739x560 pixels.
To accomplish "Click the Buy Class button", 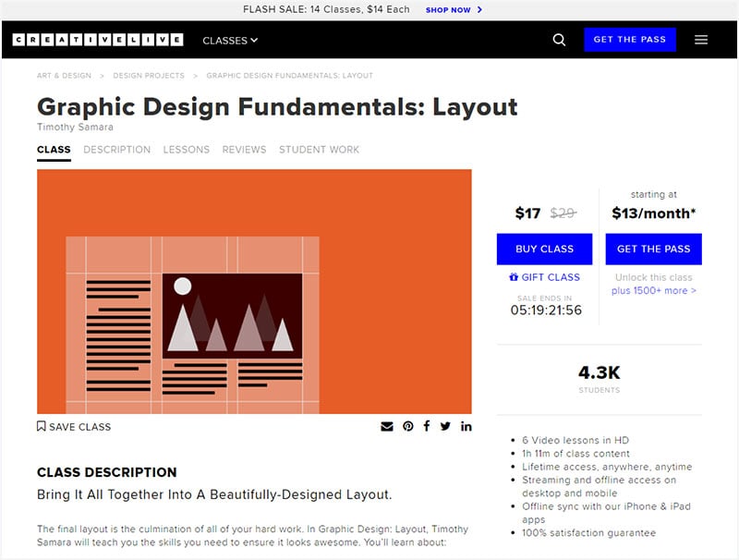I will [x=544, y=249].
